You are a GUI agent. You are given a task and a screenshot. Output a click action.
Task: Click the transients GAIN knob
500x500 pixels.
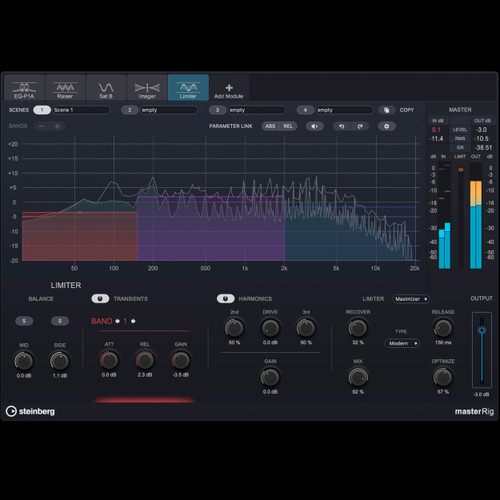(181, 360)
